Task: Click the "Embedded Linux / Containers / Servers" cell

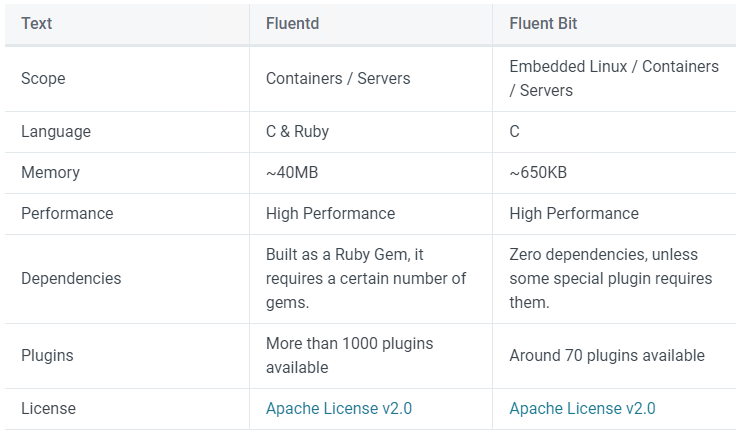Action: (x=613, y=78)
